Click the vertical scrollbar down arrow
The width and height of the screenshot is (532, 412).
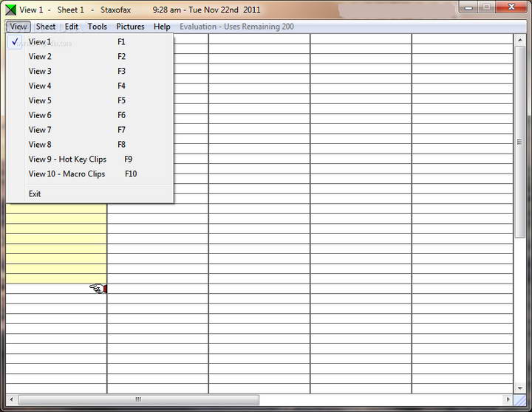click(x=519, y=388)
